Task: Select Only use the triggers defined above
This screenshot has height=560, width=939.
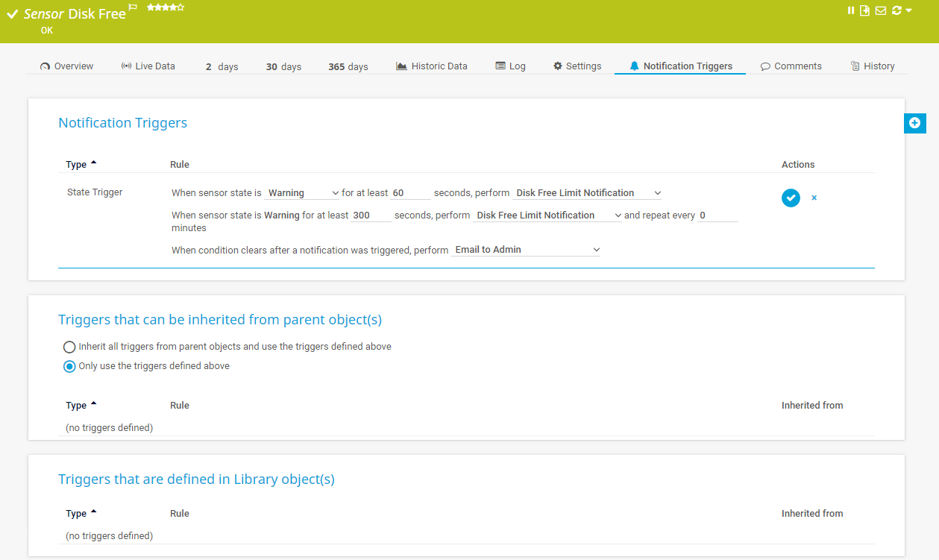Action: (x=69, y=366)
